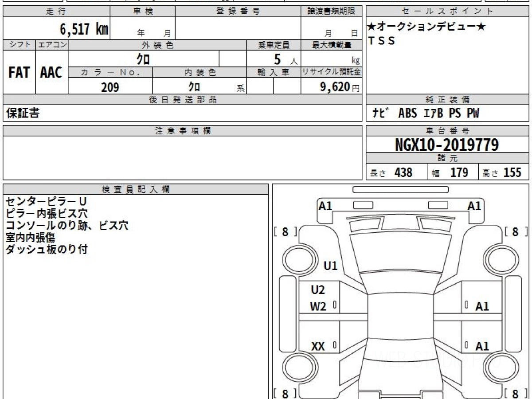Select the セールスポイント header

click(x=447, y=12)
